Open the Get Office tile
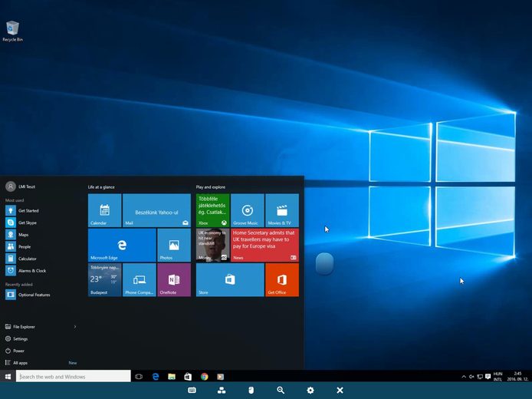Screen dimensions: 532x399 point(282,279)
